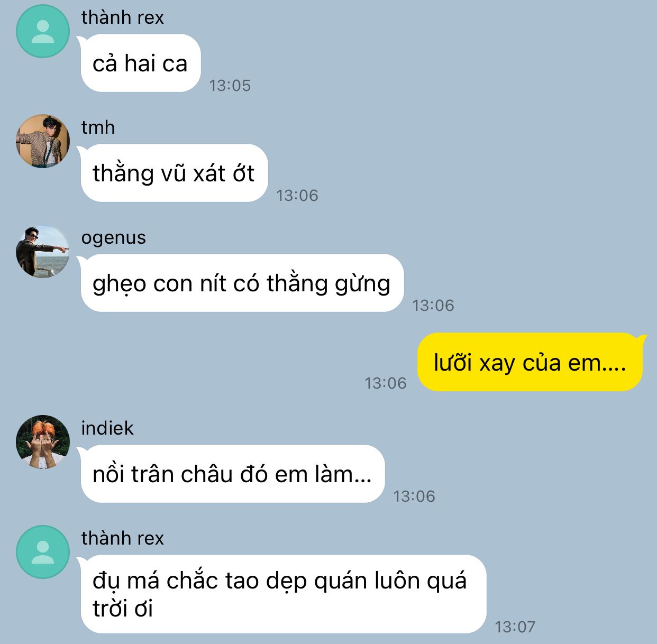Tap the yellow 'lưỡi xay của em....' message
This screenshot has width=657, height=644.
pyautogui.click(x=531, y=362)
